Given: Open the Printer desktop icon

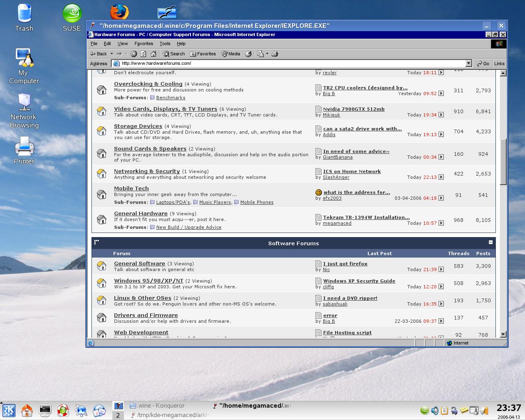Looking at the screenshot, I should click(x=24, y=150).
